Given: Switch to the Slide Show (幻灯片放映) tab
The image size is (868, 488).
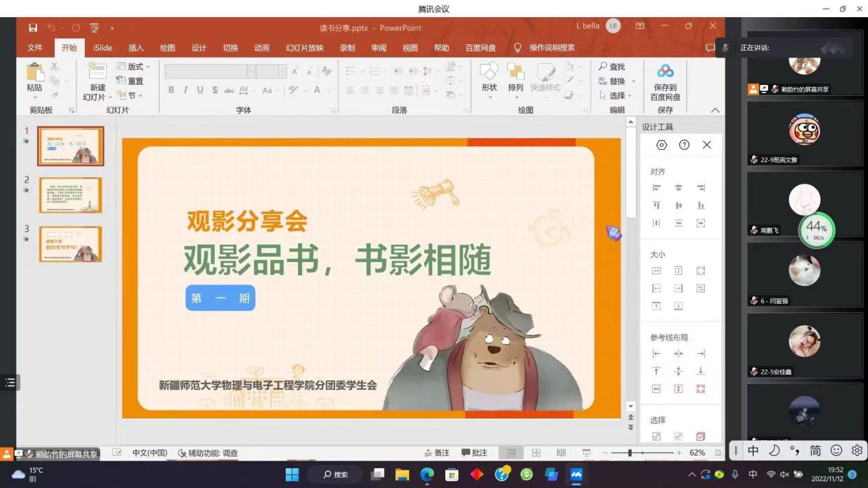Looking at the screenshot, I should coord(304,48).
